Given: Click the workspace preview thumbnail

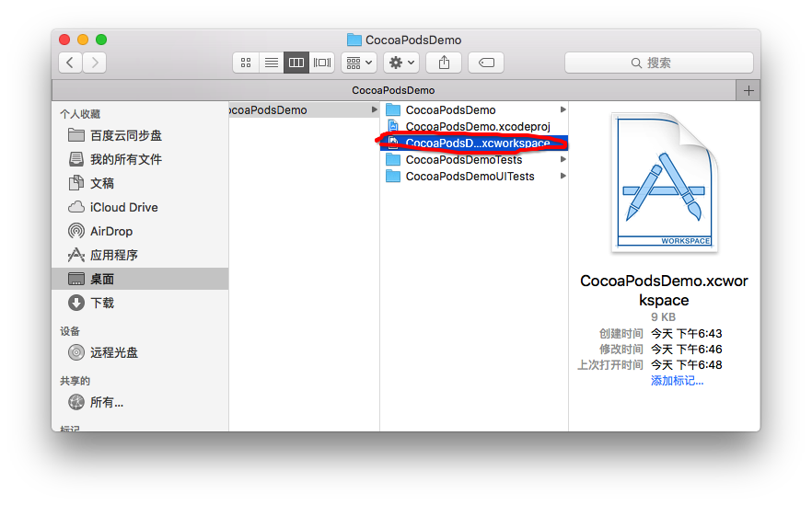Looking at the screenshot, I should click(x=664, y=183).
